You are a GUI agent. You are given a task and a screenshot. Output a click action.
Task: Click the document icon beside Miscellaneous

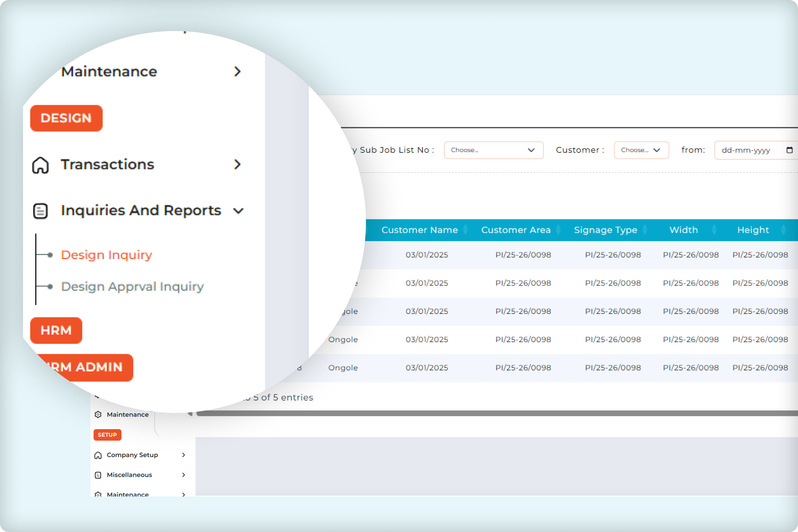98,475
